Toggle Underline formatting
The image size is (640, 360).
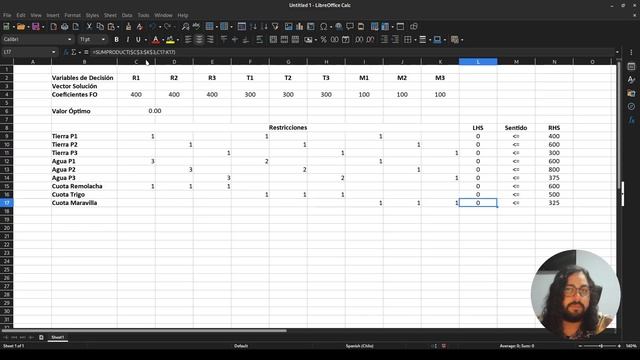pos(138,40)
